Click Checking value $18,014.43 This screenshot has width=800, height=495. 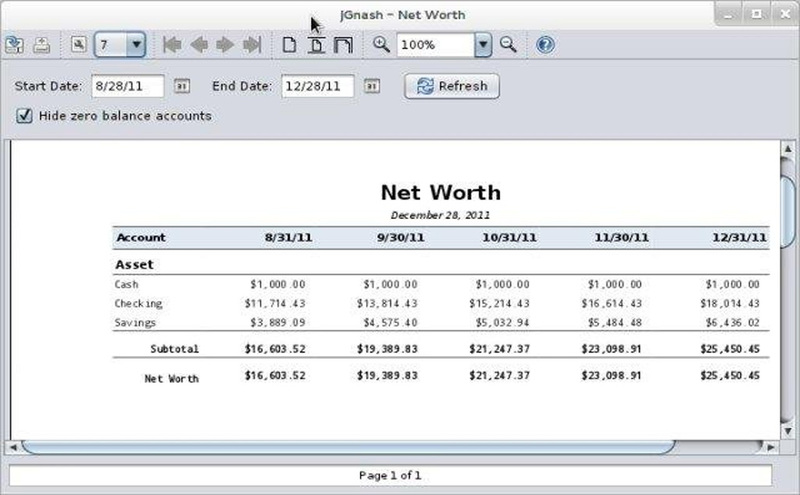pyautogui.click(x=730, y=304)
